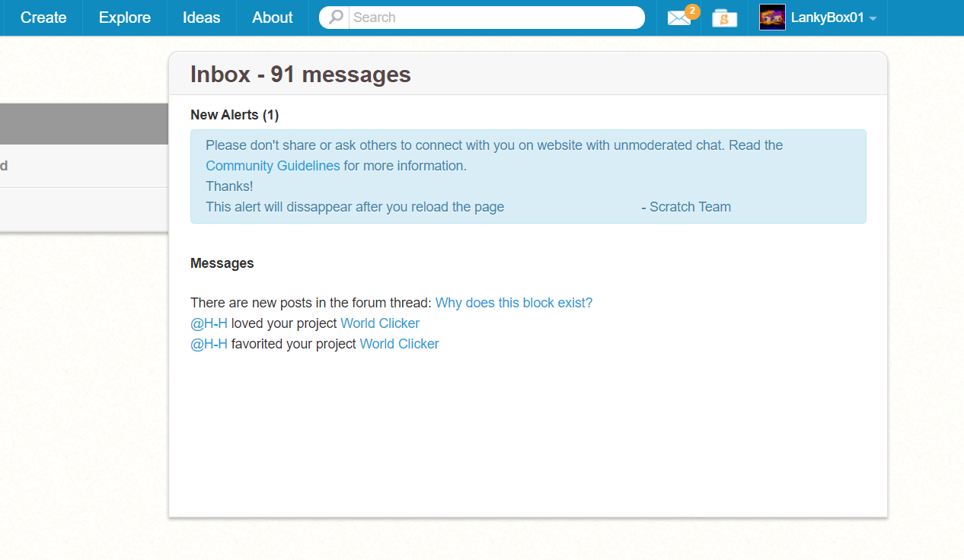Click the Messages section heading

tap(222, 263)
